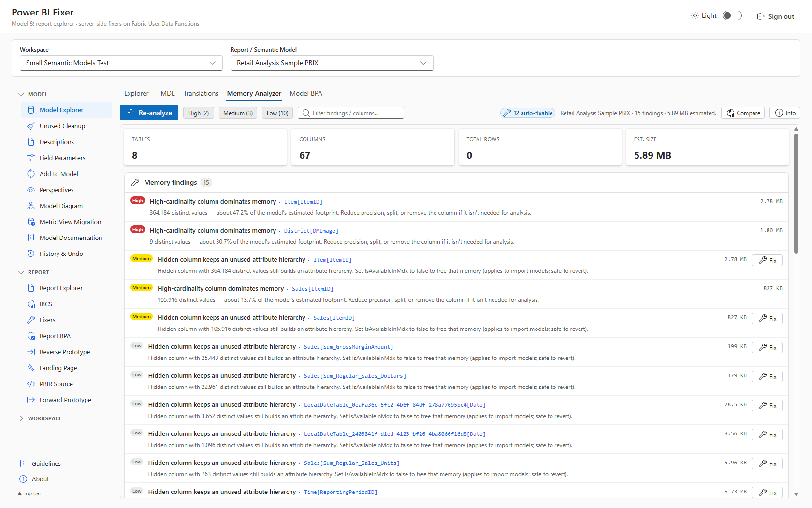Toggle the High (2) severity filter
The image size is (812, 508).
[199, 113]
